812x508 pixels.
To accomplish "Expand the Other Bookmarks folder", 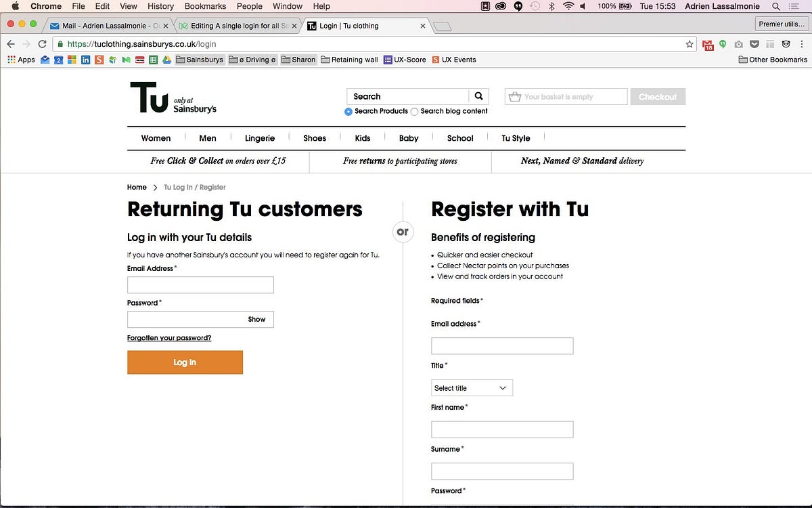I will (x=773, y=60).
